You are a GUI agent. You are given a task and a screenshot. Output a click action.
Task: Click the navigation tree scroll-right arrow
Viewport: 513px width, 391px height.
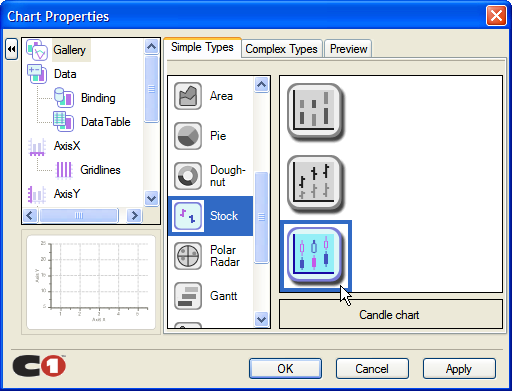[x=135, y=216]
